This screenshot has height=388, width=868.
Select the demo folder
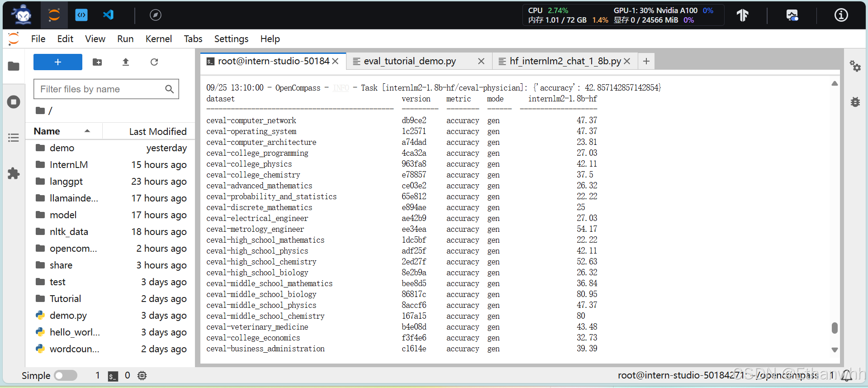[x=110, y=148]
